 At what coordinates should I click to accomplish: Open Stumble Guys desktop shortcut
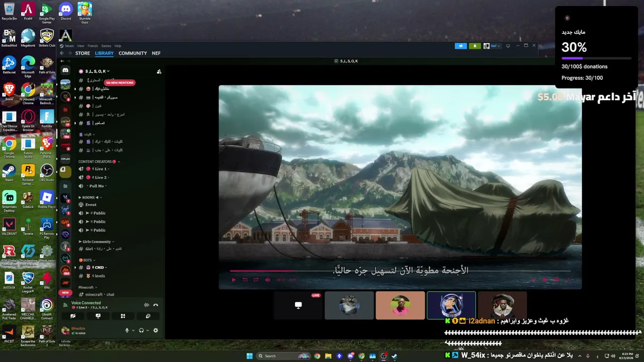click(x=85, y=13)
